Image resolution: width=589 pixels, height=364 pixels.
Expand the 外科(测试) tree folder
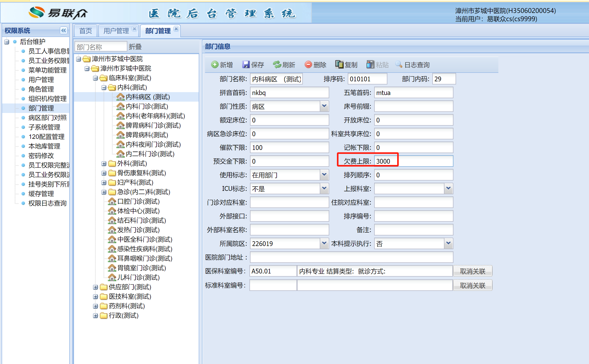(104, 164)
